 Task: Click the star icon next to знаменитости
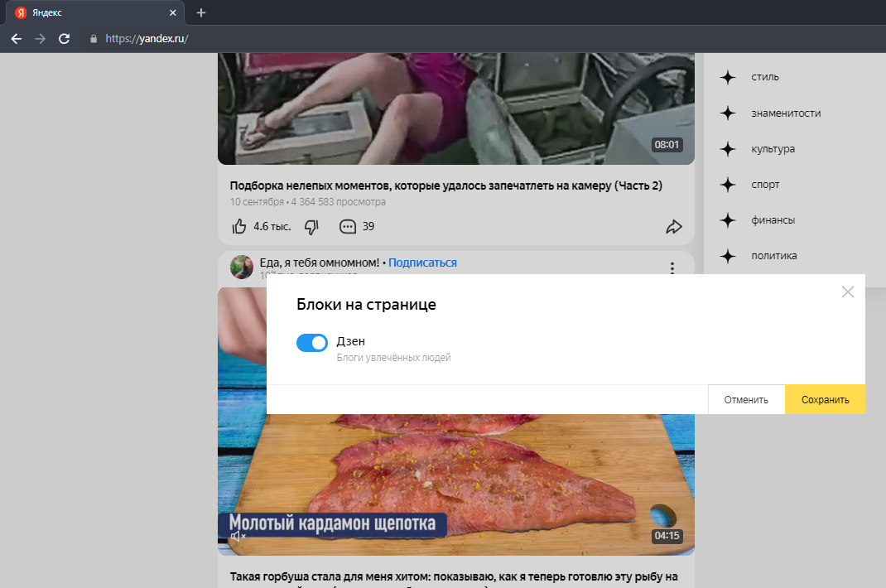coord(728,113)
